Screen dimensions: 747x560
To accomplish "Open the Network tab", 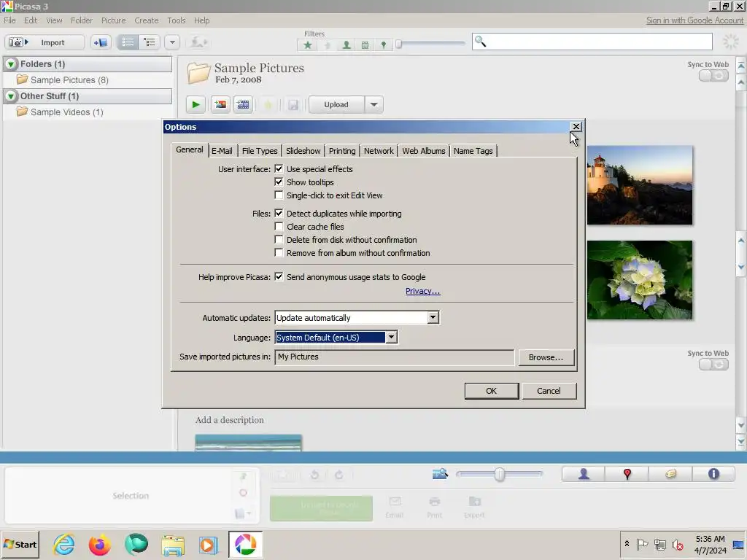I will 379,151.
